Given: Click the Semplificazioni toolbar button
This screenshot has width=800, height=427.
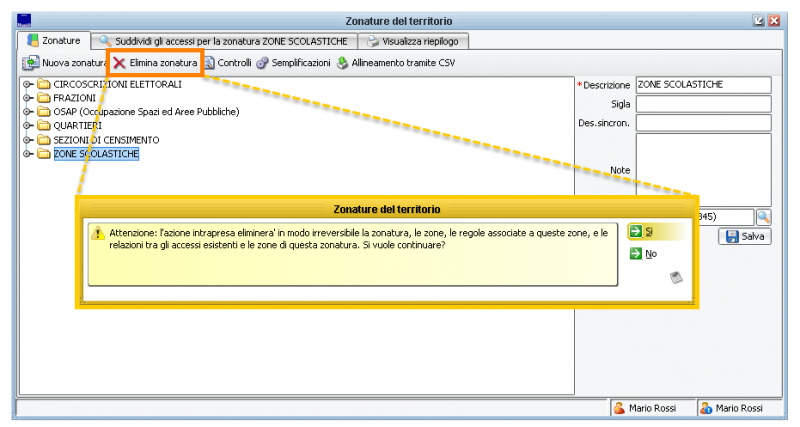Looking at the screenshot, I should [293, 63].
